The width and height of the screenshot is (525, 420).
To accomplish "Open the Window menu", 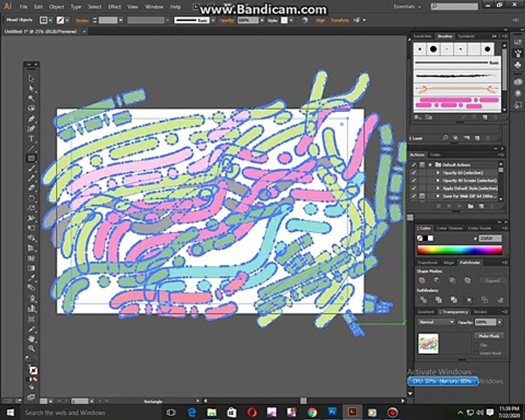I will pos(154,6).
